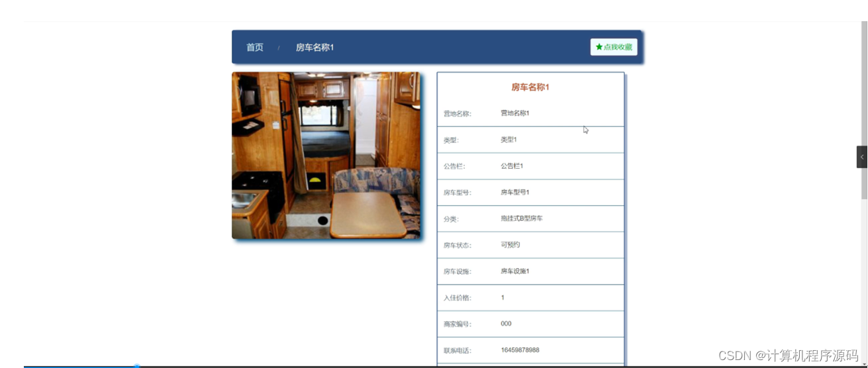Select the 营地名称: label
This screenshot has width=868, height=368.
click(x=458, y=114)
